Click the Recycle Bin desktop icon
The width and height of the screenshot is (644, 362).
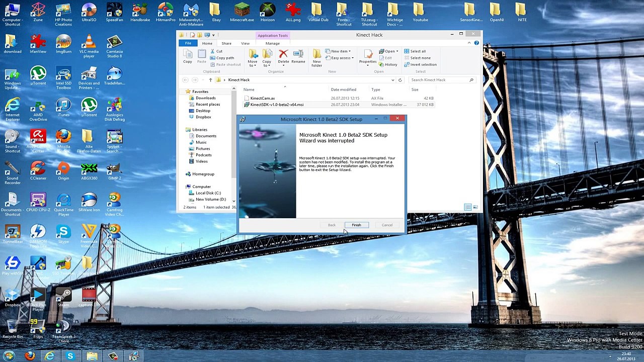point(13,329)
